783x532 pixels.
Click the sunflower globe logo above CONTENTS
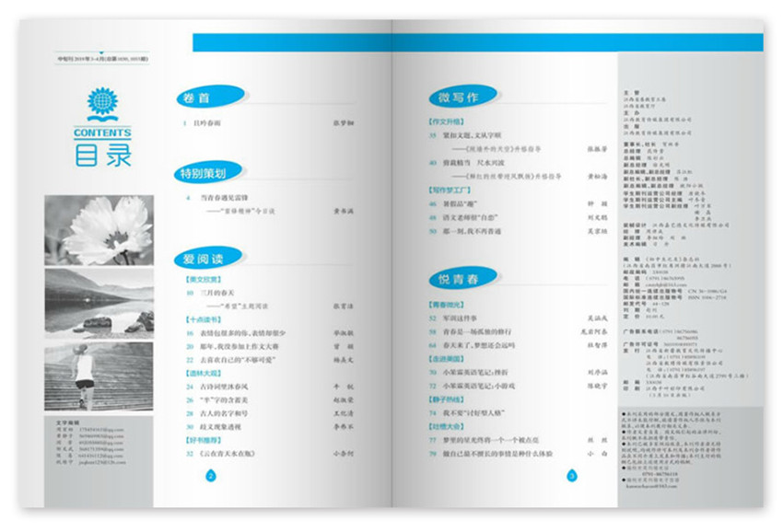point(101,103)
